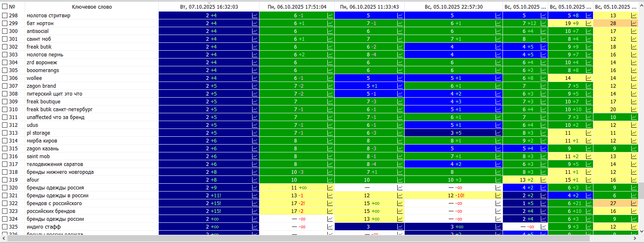Open chart for "бат нортон" in 06.10.2025 17:51:04 column
This screenshot has width=644, height=243.
click(x=330, y=23)
